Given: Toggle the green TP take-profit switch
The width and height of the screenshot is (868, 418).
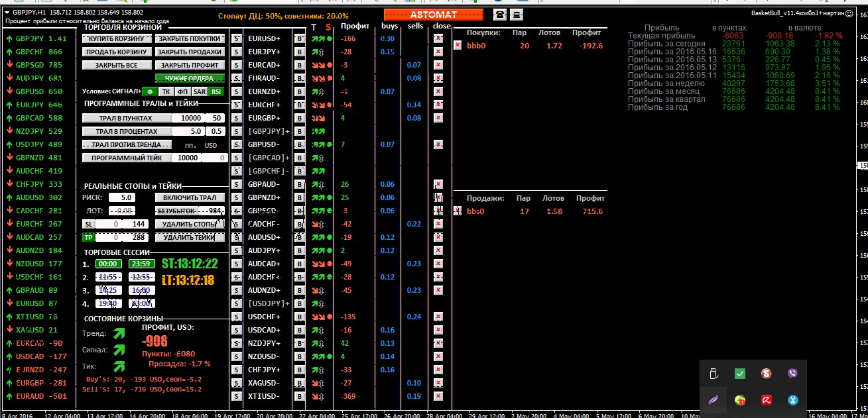Looking at the screenshot, I should click(88, 237).
